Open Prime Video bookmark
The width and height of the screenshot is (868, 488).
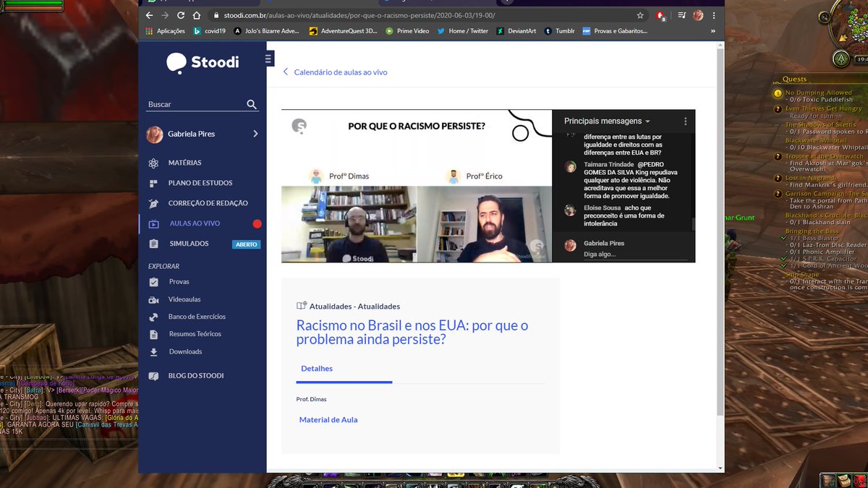tap(407, 31)
